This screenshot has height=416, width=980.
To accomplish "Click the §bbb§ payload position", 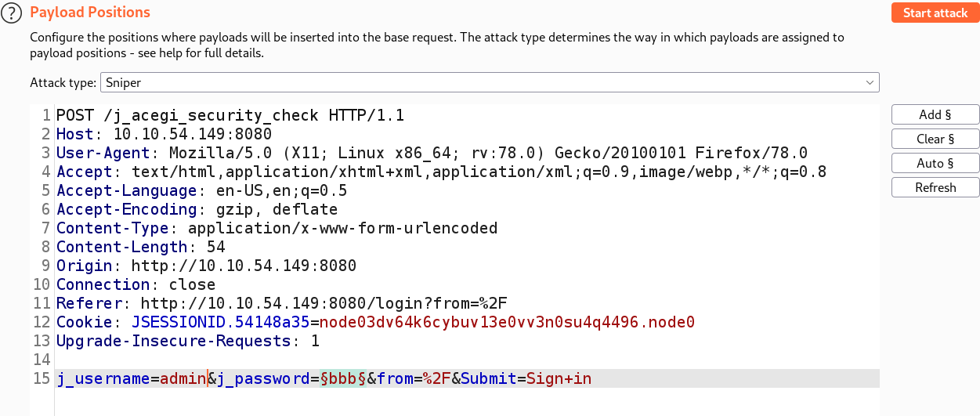I will (344, 379).
